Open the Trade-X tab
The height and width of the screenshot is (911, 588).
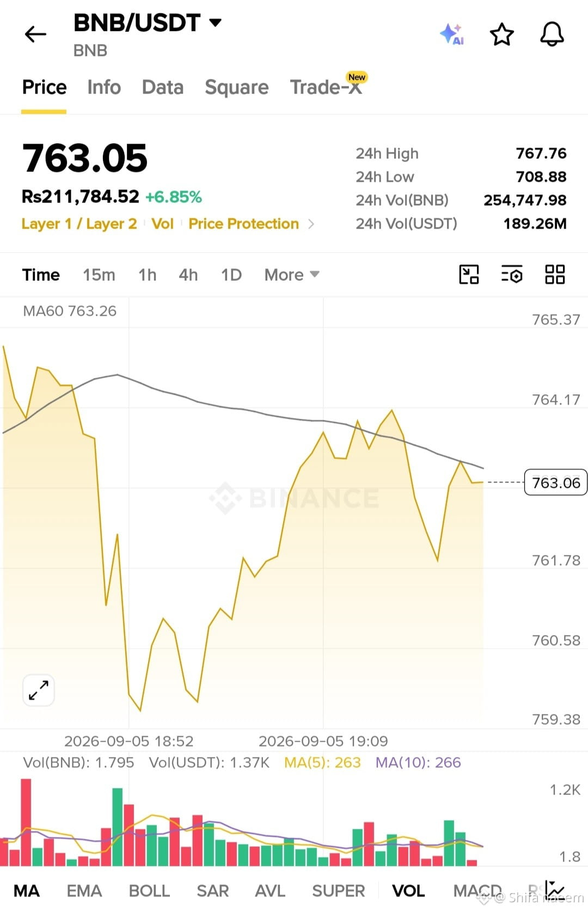click(327, 86)
